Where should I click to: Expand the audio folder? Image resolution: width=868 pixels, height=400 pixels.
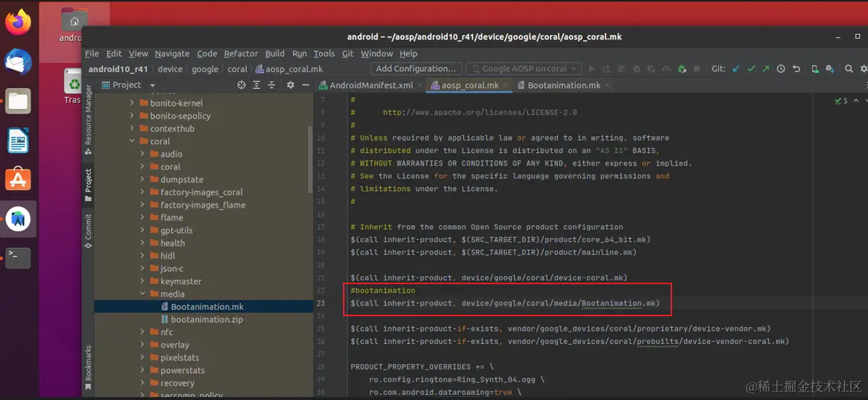tap(142, 154)
